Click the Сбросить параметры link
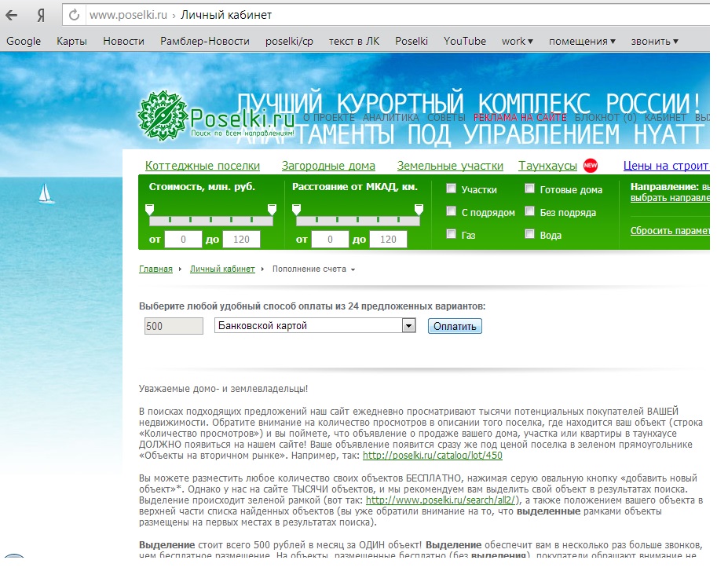 (670, 231)
